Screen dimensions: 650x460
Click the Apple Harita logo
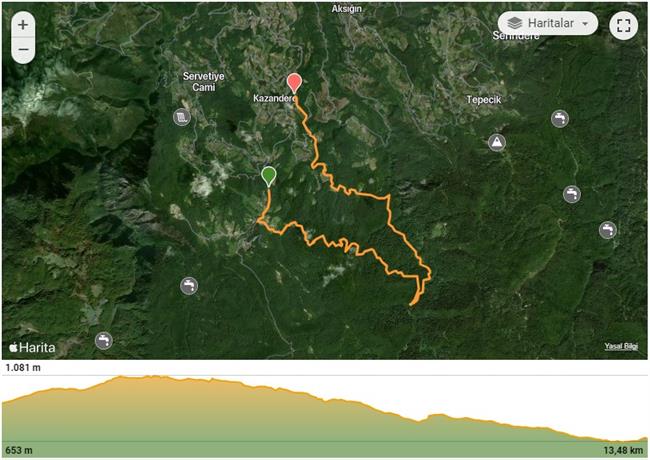32,347
